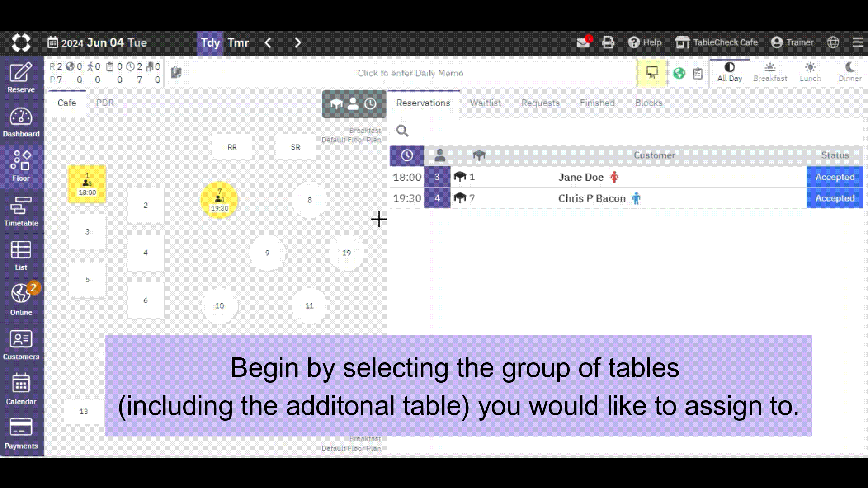Click the green globe online icon
Image resolution: width=868 pixels, height=488 pixels.
click(679, 73)
